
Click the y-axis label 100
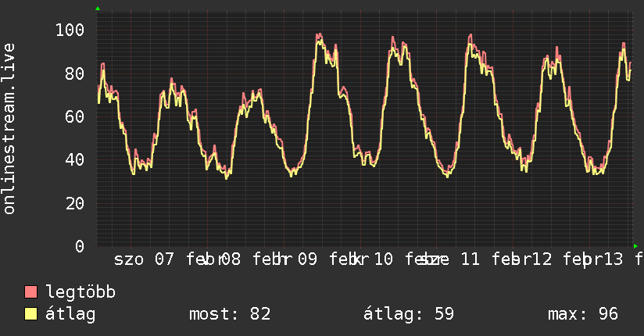tap(70, 30)
